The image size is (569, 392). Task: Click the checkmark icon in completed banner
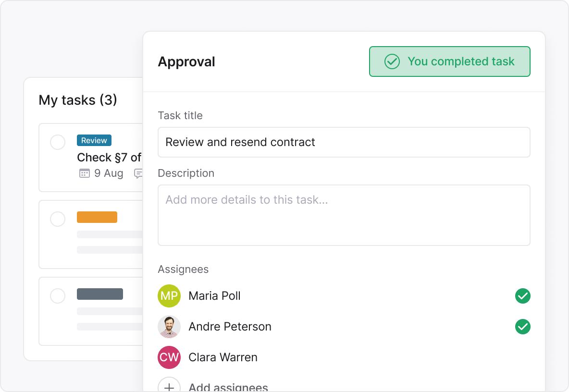[x=392, y=61]
